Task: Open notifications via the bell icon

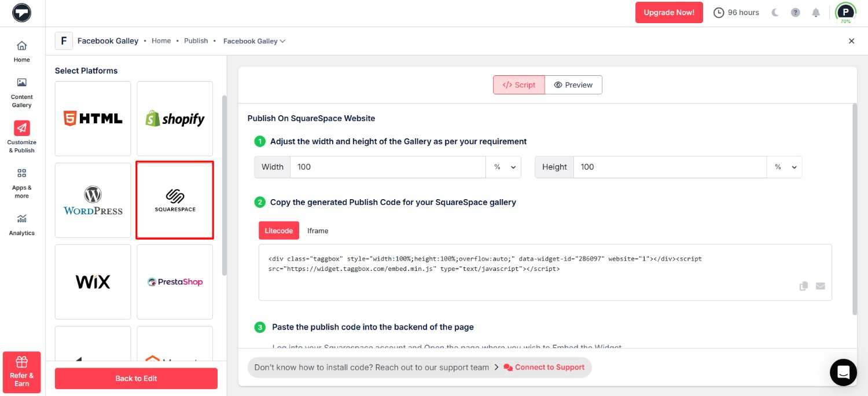Action: click(816, 12)
